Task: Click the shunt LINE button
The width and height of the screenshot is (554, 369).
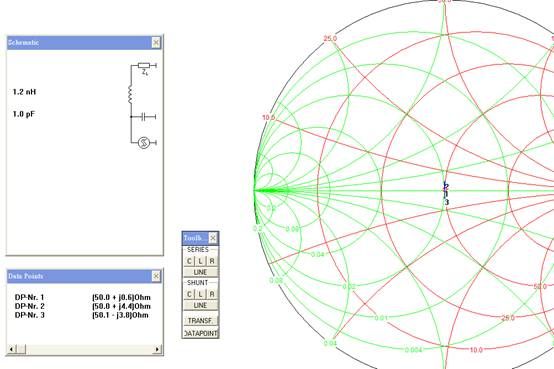Action: pyautogui.click(x=200, y=305)
